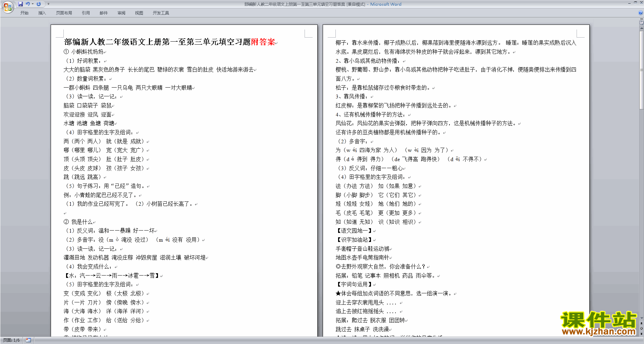
Task: Click the line 跳过去 抹桌子 洗洗澡
Action: (x=362, y=329)
